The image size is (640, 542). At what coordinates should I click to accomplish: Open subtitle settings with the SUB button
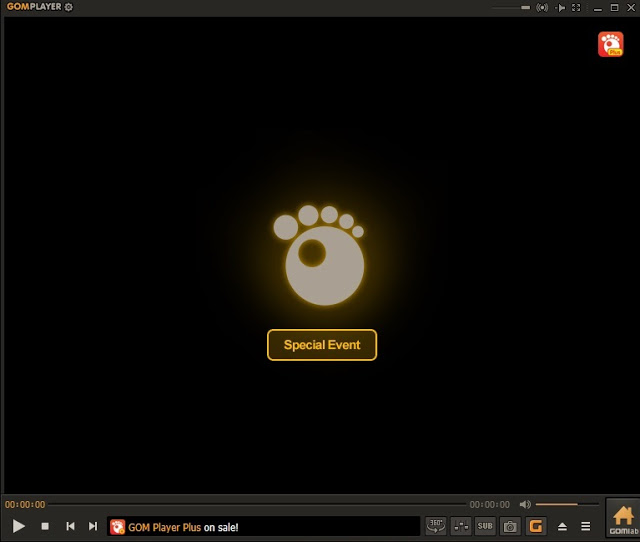coord(485,526)
